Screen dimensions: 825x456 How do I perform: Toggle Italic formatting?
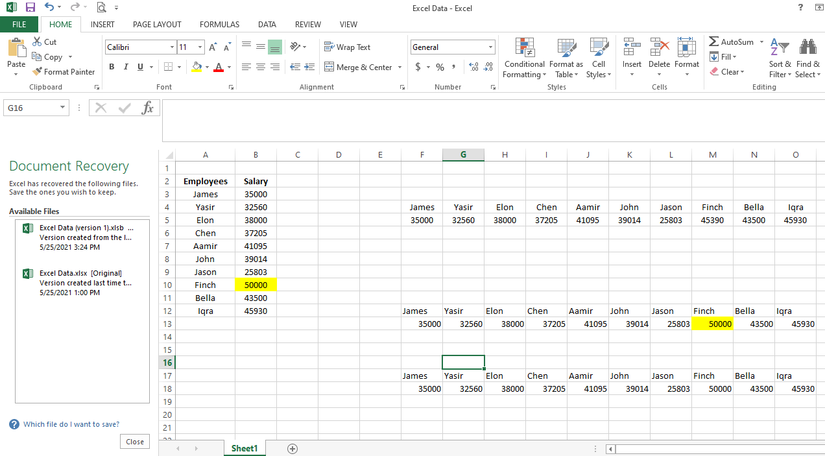pyautogui.click(x=125, y=67)
